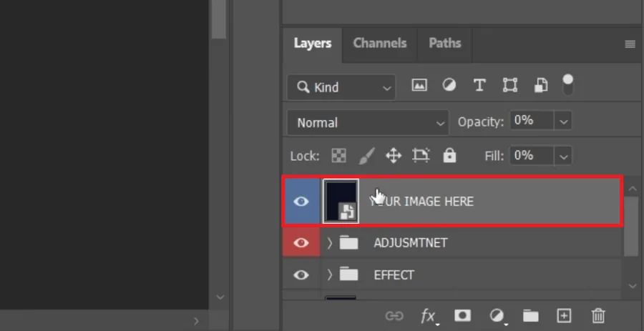Select the ADJUSMTNET group name
Viewport: 644px width, 331px height.
tap(410, 243)
